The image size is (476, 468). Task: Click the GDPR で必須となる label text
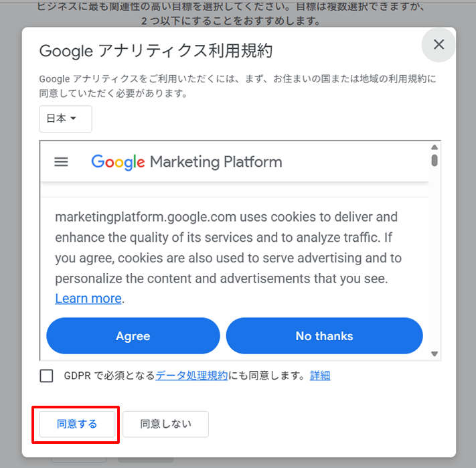tap(109, 376)
